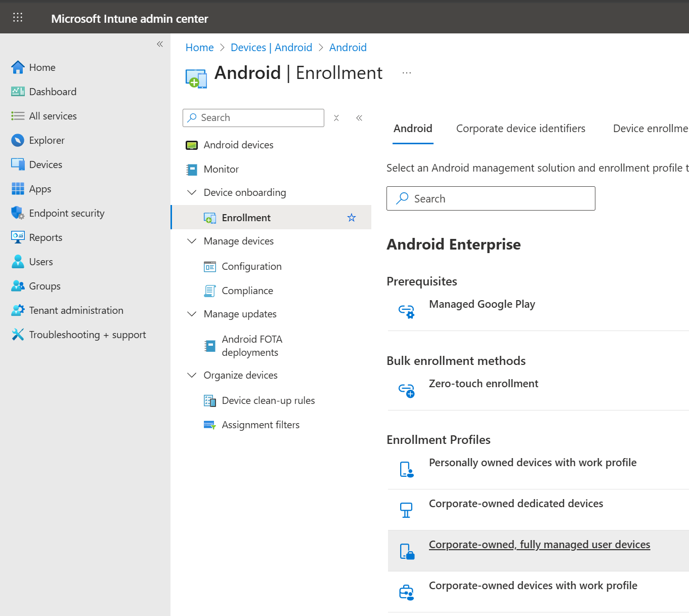Screen dimensions: 689x616
Task: Focus the resource menu Search box
Action: click(253, 118)
